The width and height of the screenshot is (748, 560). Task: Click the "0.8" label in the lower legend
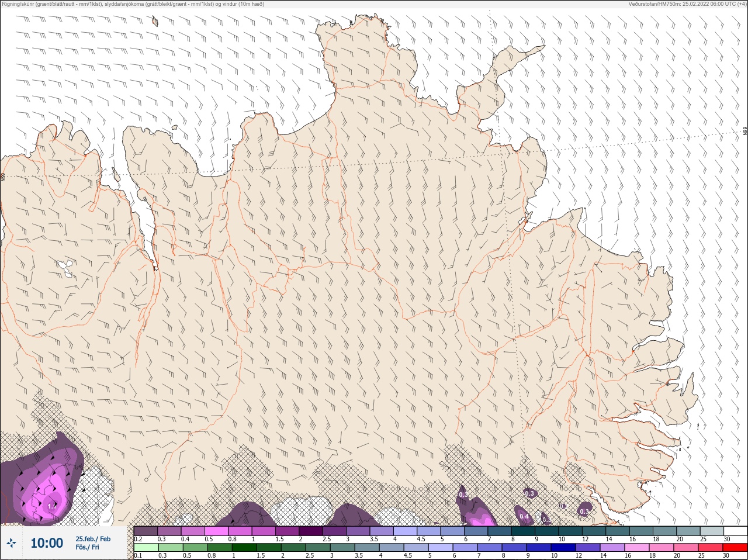212,556
